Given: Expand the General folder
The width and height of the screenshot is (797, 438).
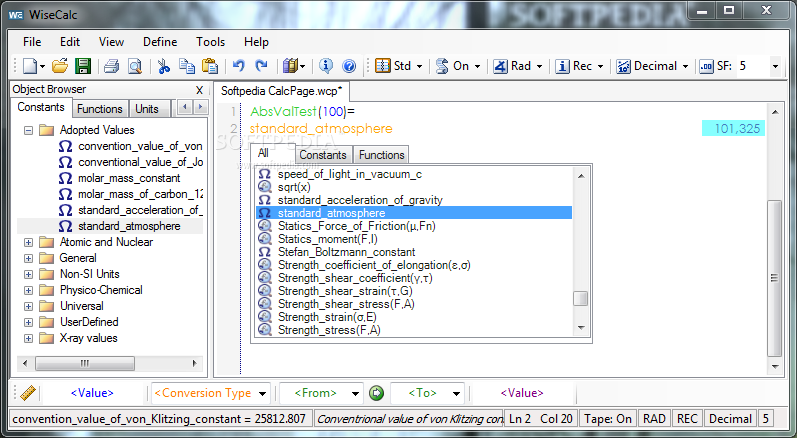Looking at the screenshot, I should 28,259.
